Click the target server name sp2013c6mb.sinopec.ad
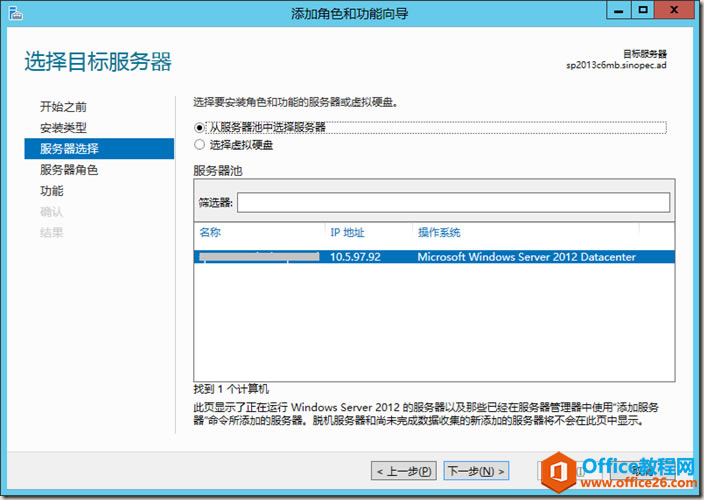The image size is (704, 500). tap(616, 66)
